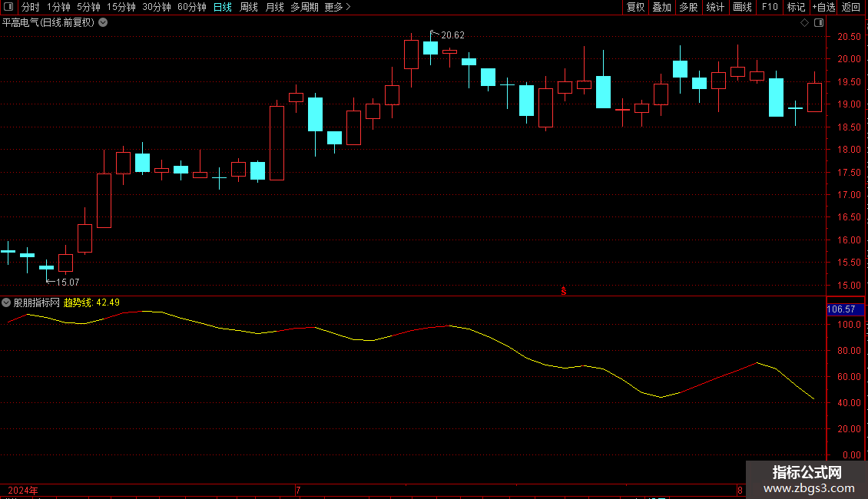The height and width of the screenshot is (499, 868).
Task: Select the 日线 daily period
Action: pos(223,7)
